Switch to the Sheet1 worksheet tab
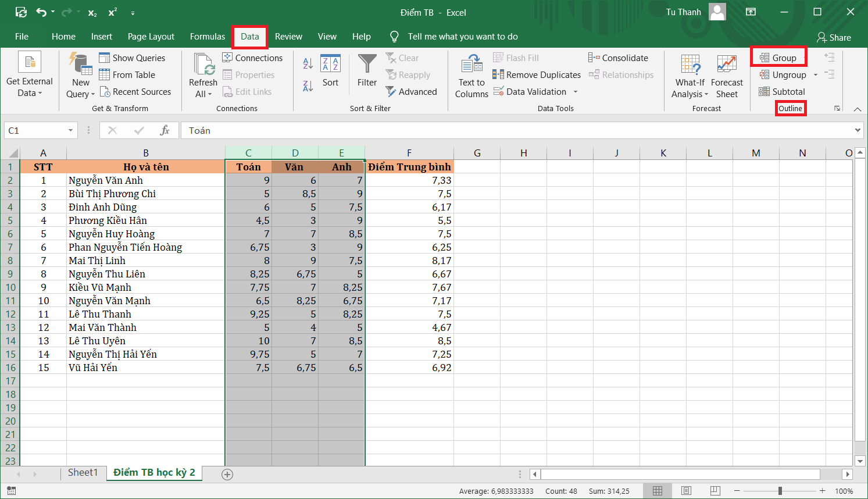The image size is (868, 499). coord(83,472)
